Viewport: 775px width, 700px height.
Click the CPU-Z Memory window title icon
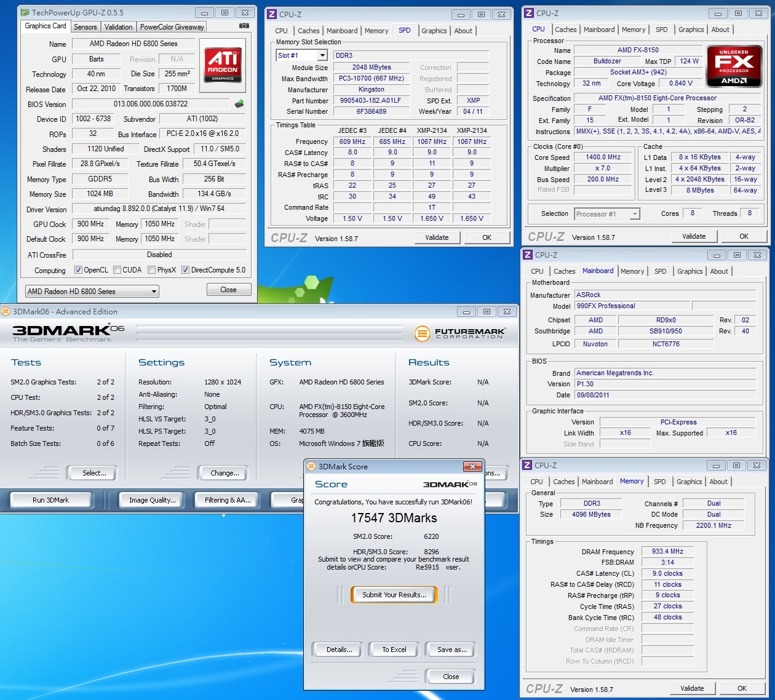pyautogui.click(x=527, y=465)
